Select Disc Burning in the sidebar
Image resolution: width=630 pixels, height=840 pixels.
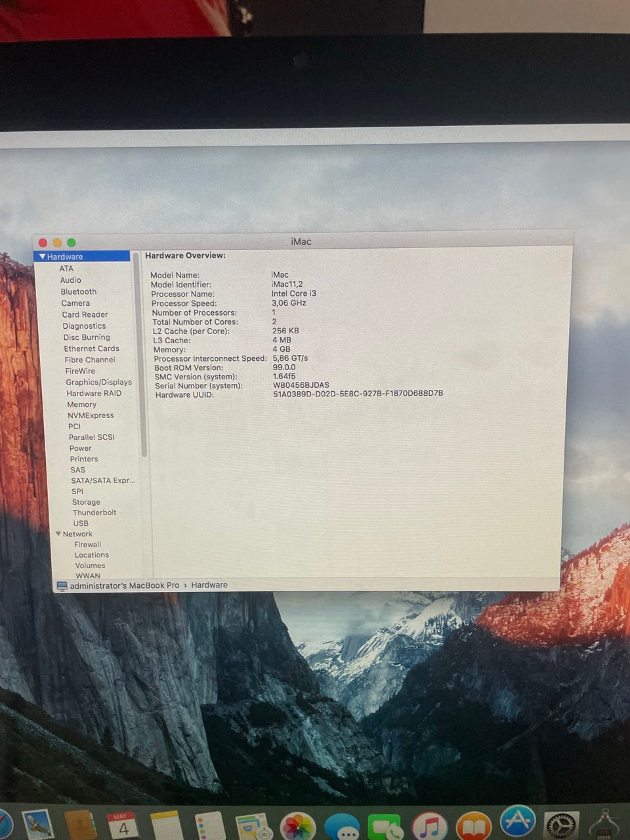[x=87, y=337]
